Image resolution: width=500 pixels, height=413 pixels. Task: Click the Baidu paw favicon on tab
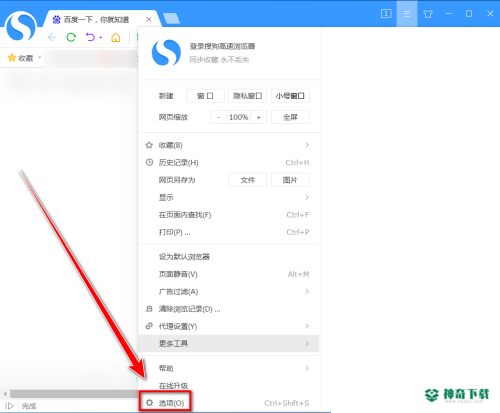57,20
